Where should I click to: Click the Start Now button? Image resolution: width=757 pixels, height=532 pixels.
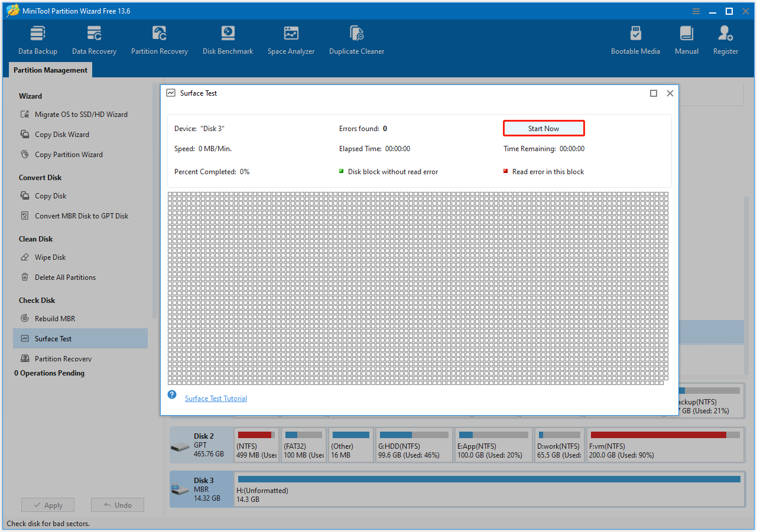click(x=544, y=128)
